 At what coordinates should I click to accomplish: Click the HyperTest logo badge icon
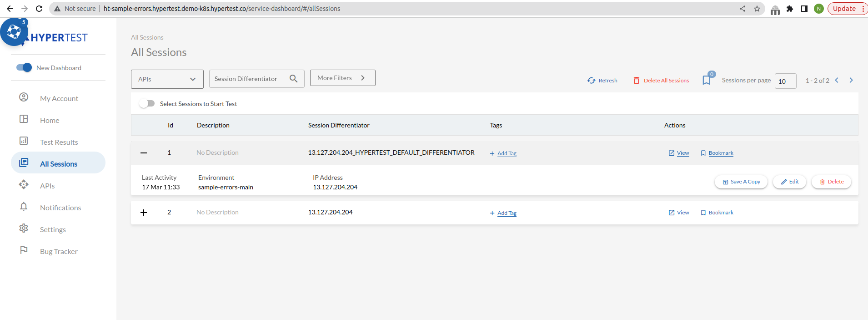[x=14, y=32]
